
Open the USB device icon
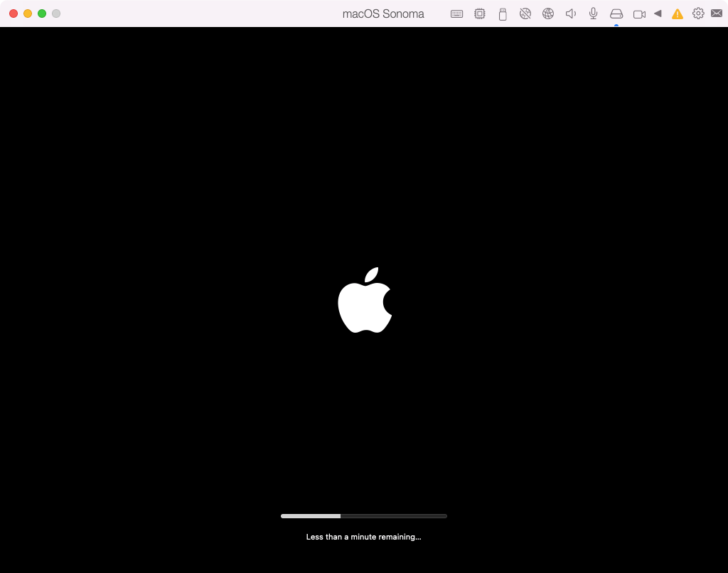[503, 14]
